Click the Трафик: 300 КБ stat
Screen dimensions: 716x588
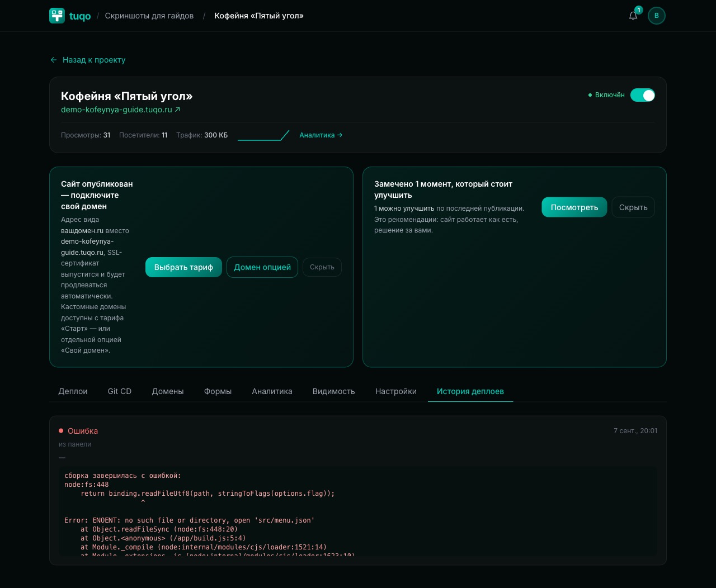pos(202,135)
